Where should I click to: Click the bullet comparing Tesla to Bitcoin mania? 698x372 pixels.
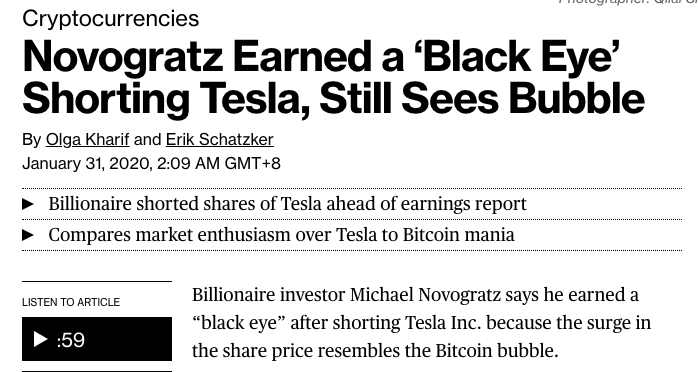281,235
